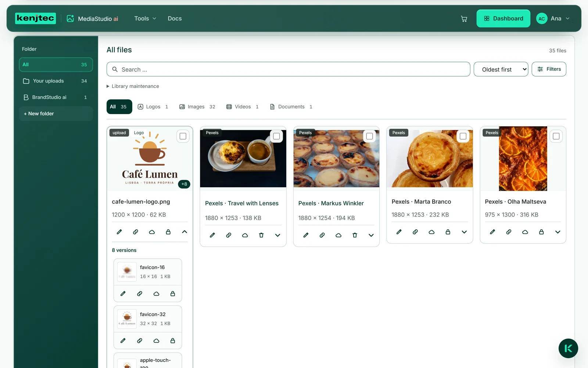Select the Markus Winkler image checkbox
This screenshot has height=368, width=588.
point(370,136)
